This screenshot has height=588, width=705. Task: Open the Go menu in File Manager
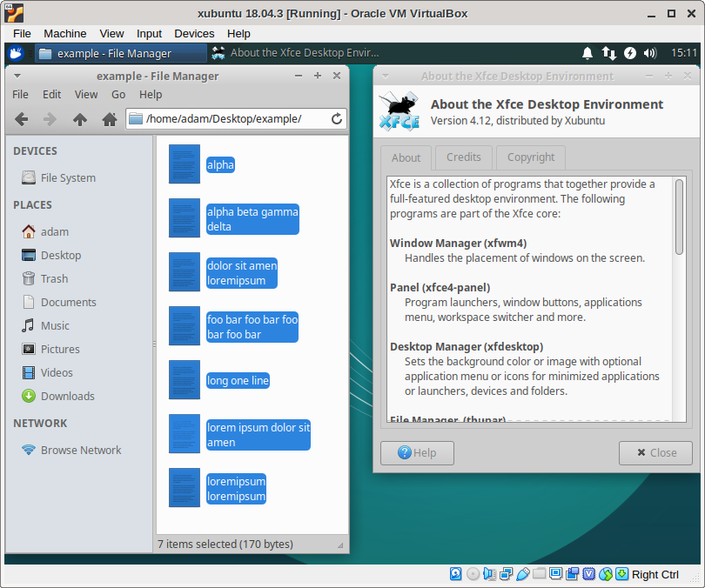tap(118, 94)
